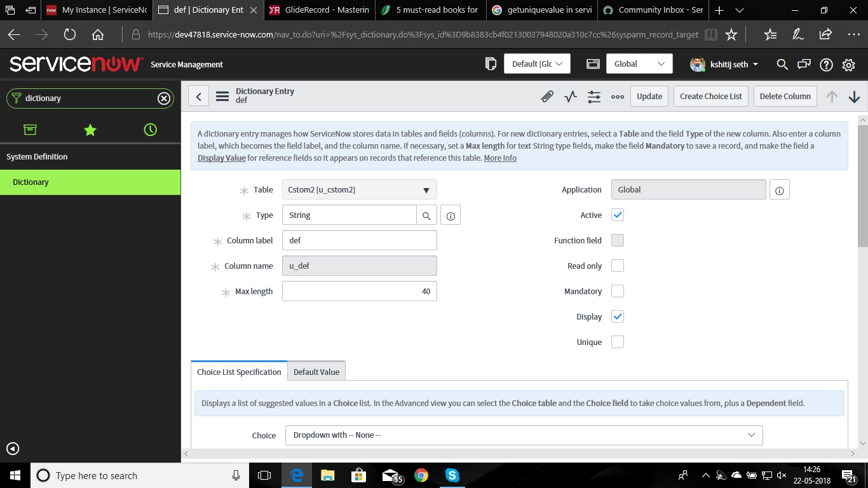Click the Column label input field
This screenshot has width=868, height=488.
(x=360, y=241)
